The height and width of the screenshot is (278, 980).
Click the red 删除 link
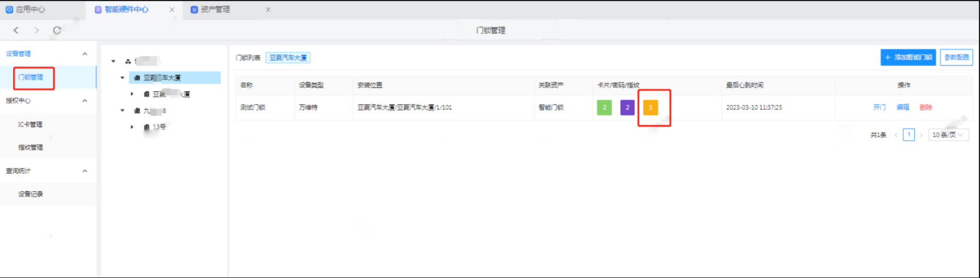pyautogui.click(x=925, y=107)
